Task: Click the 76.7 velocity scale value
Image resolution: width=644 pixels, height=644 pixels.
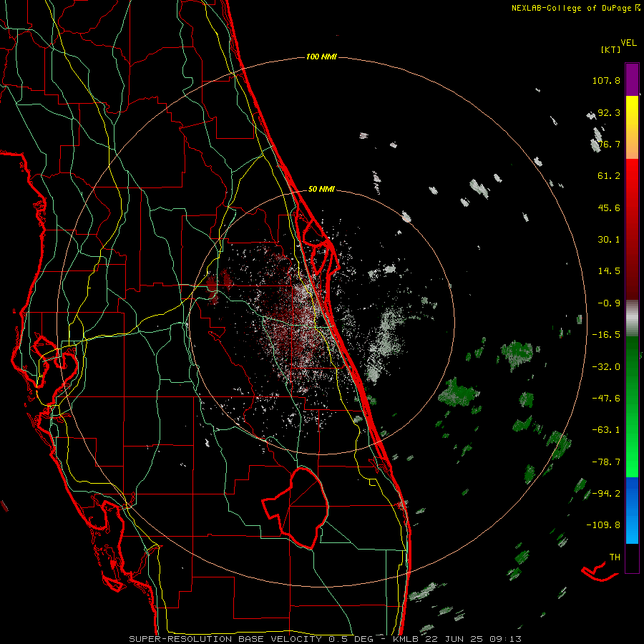Action: click(x=609, y=144)
